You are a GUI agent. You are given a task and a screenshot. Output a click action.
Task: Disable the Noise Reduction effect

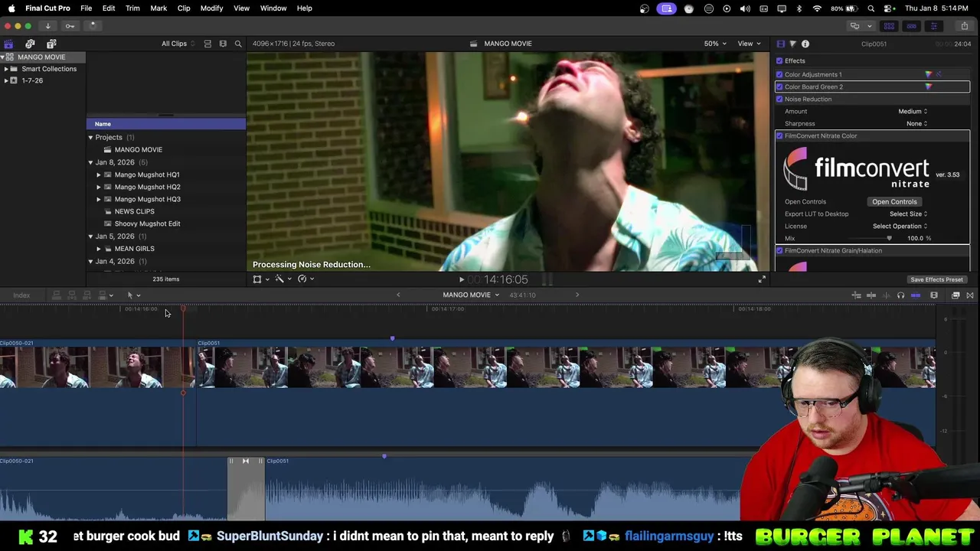click(779, 99)
